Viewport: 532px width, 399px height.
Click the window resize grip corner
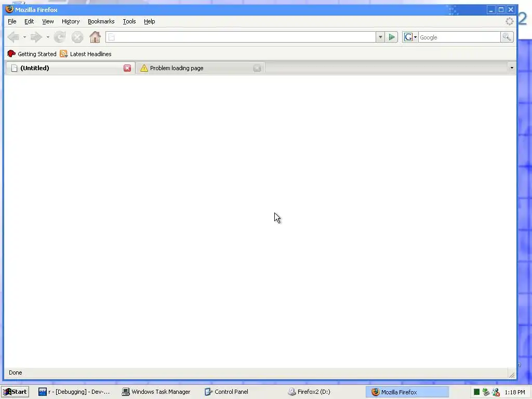pyautogui.click(x=512, y=375)
